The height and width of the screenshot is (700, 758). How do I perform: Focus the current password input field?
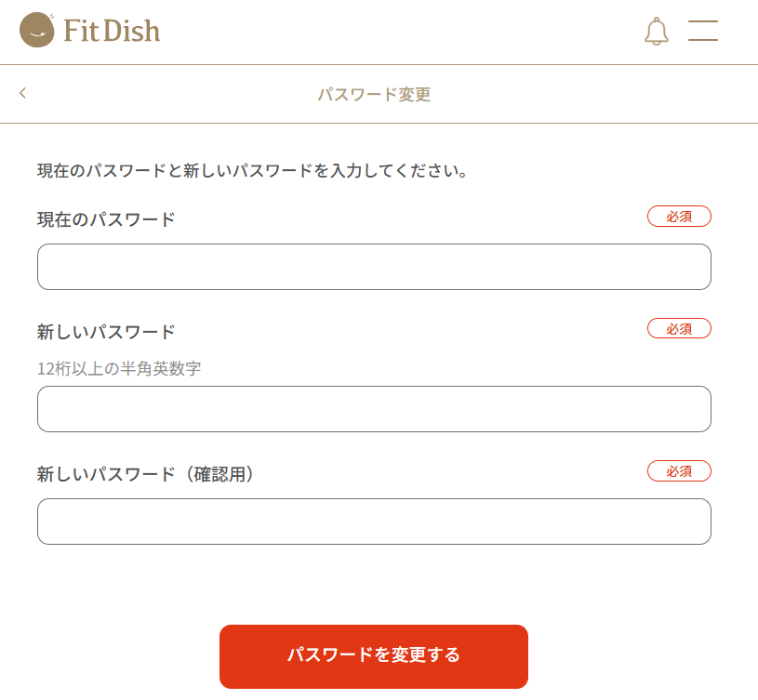374,267
